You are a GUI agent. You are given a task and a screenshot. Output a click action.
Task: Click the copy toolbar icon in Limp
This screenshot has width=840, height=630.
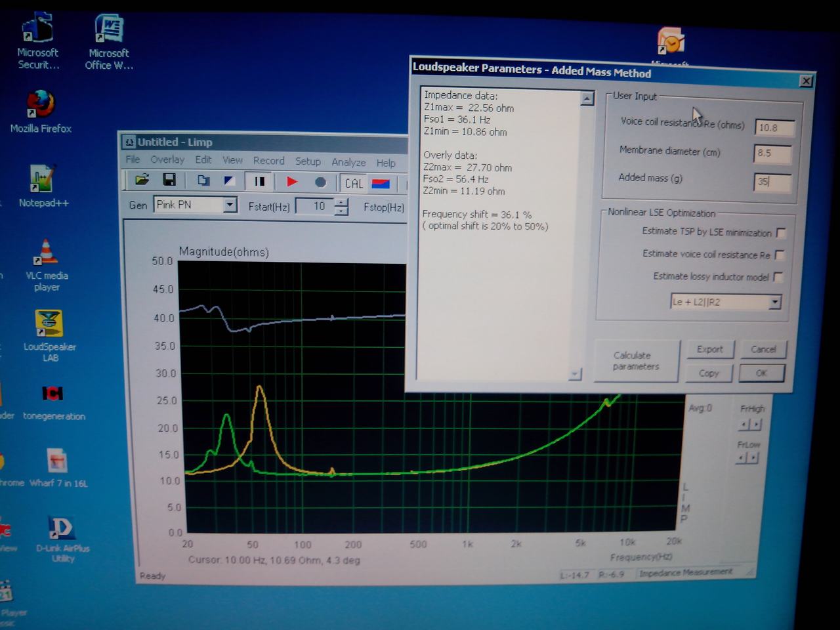click(204, 180)
